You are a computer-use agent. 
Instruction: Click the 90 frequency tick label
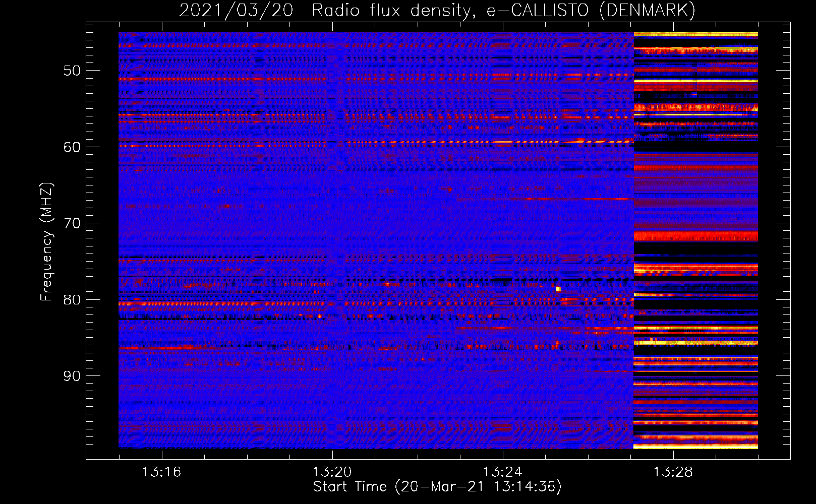click(x=72, y=376)
